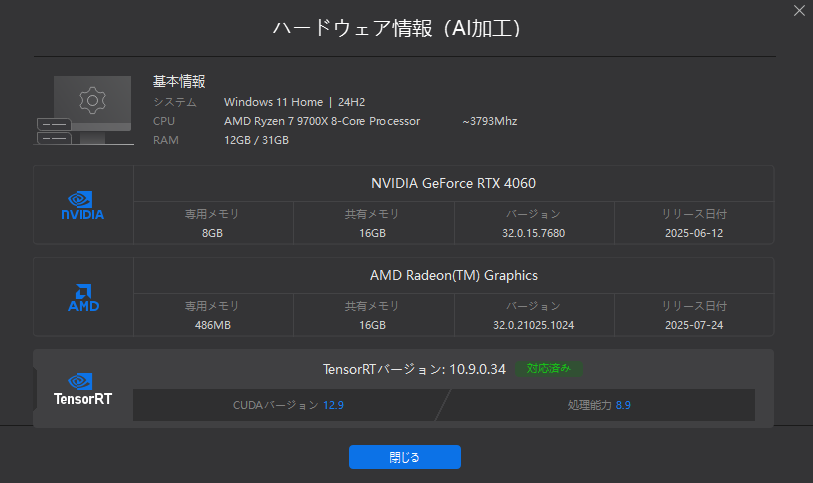Screen dimensions: 813x483
Task: Click the TensorRT logo icon
Action: pyautogui.click(x=83, y=389)
